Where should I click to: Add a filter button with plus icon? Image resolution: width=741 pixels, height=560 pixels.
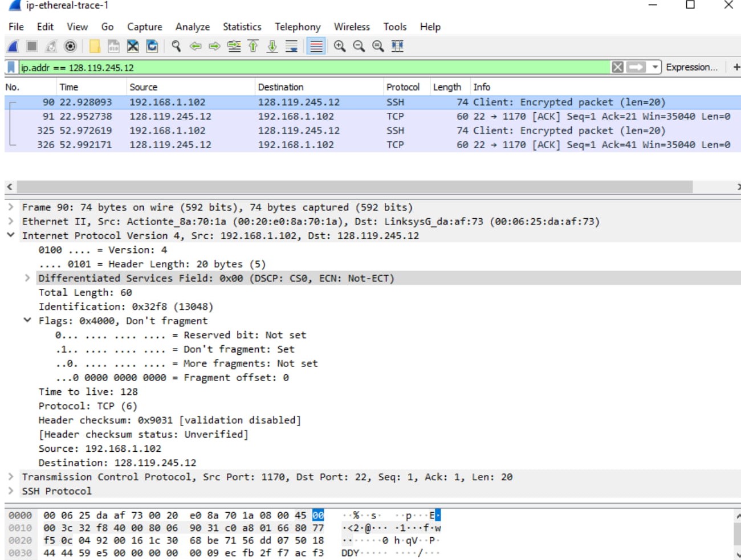(x=736, y=67)
